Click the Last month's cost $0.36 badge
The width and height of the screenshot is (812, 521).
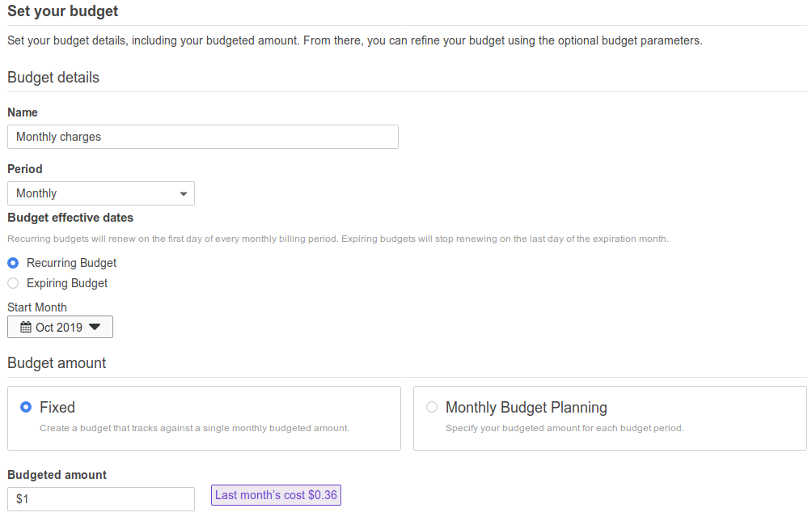pos(276,495)
